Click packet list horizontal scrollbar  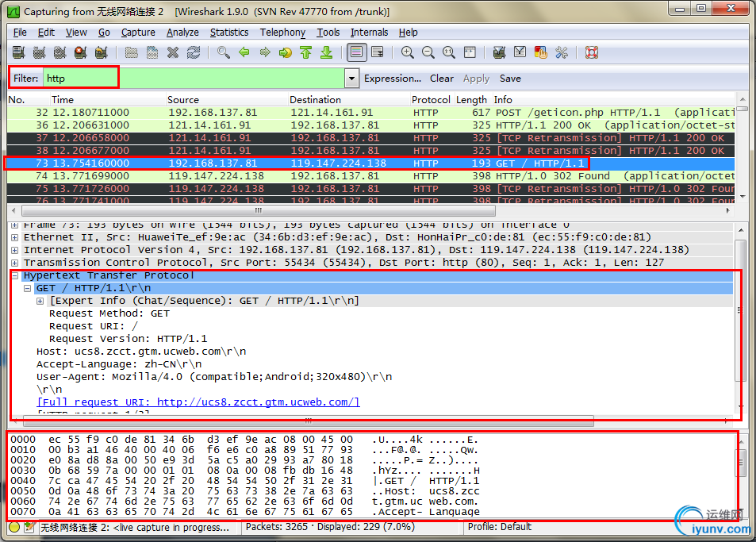click(x=259, y=211)
